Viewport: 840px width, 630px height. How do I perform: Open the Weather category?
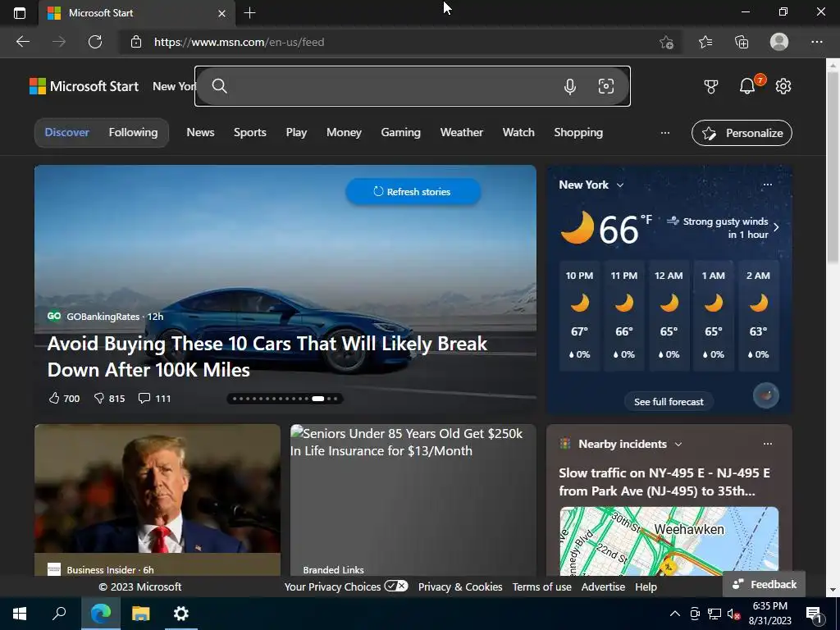pyautogui.click(x=461, y=132)
